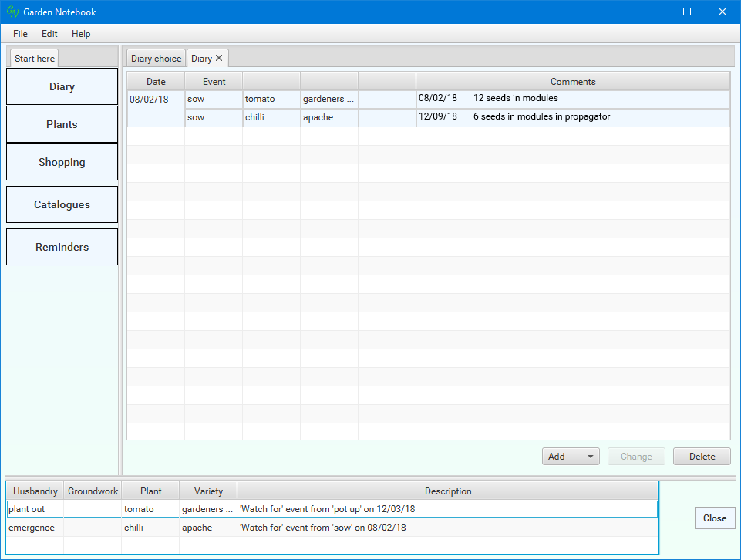The image size is (741, 560).
Task: Click the Comments column header
Action: (x=572, y=82)
